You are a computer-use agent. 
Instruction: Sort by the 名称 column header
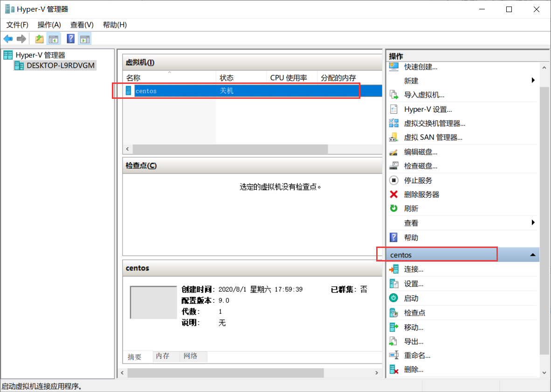pos(169,78)
